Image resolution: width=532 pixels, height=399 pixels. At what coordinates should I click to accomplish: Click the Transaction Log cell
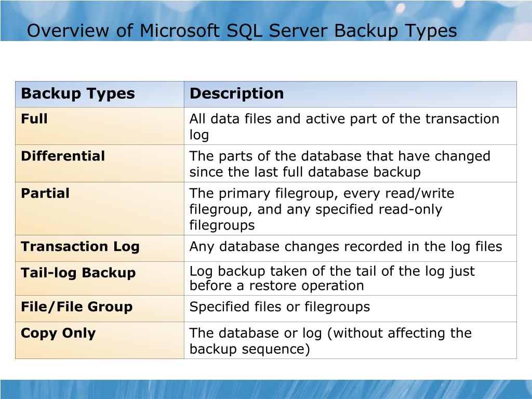[100, 248]
